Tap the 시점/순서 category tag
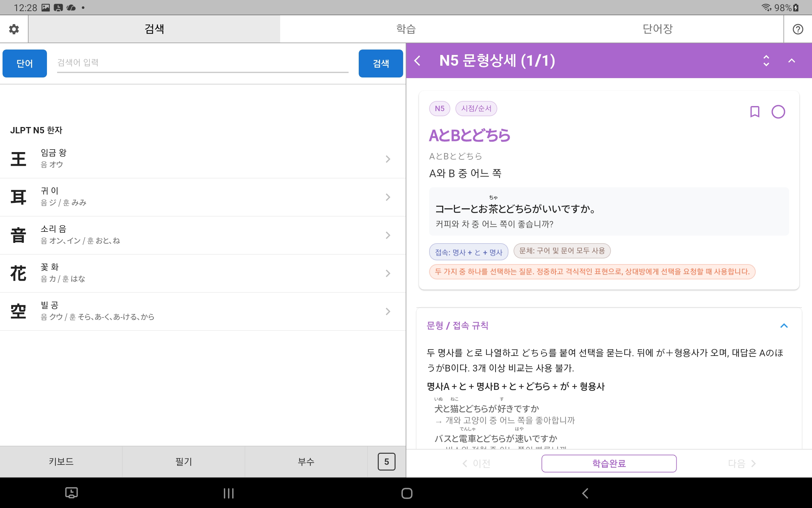The height and width of the screenshot is (508, 812). click(x=476, y=109)
